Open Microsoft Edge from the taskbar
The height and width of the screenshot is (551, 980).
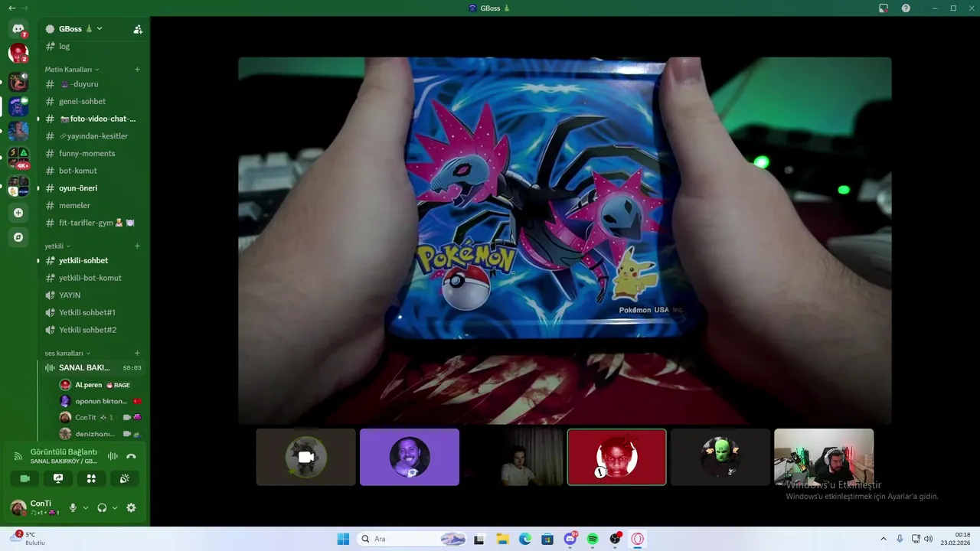point(525,539)
